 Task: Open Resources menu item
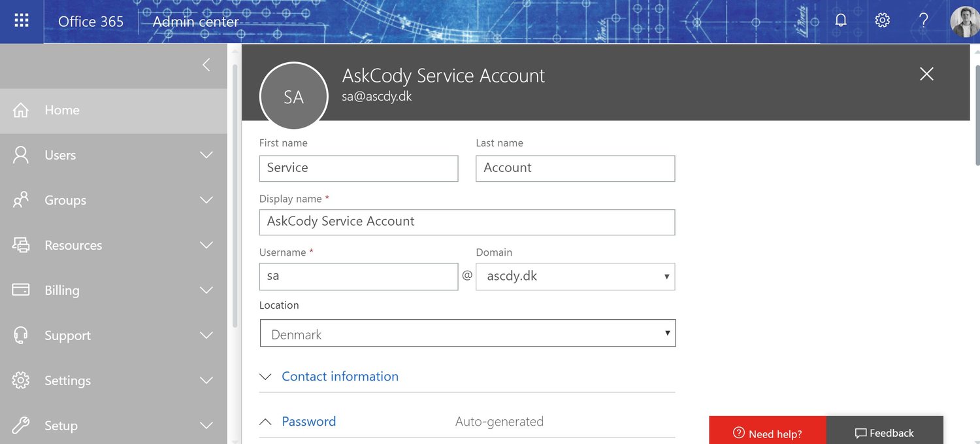114,245
